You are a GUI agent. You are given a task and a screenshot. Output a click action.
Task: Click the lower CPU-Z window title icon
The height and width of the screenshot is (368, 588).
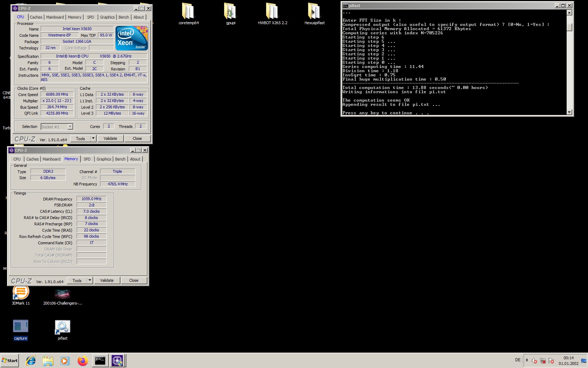click(x=12, y=150)
